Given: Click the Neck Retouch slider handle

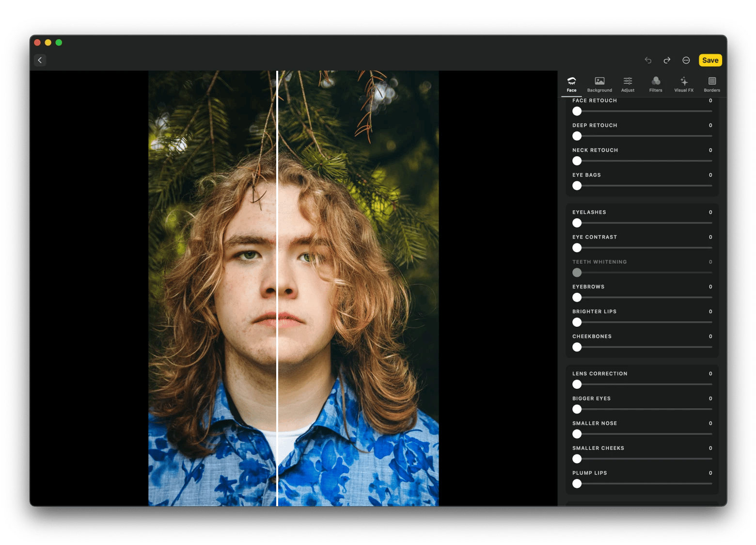Looking at the screenshot, I should point(577,160).
